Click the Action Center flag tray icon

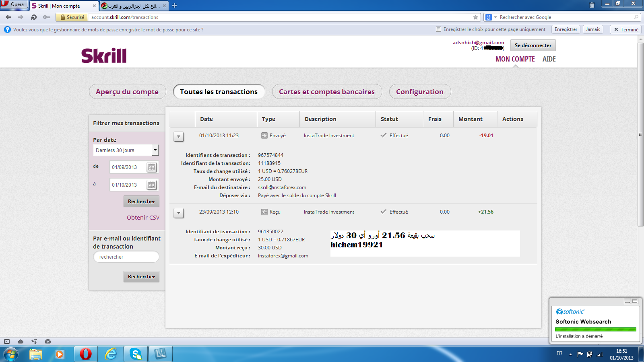tap(580, 354)
